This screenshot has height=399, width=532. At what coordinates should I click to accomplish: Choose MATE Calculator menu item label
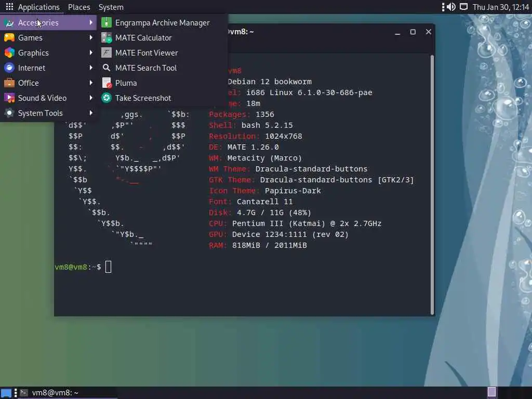[143, 37]
